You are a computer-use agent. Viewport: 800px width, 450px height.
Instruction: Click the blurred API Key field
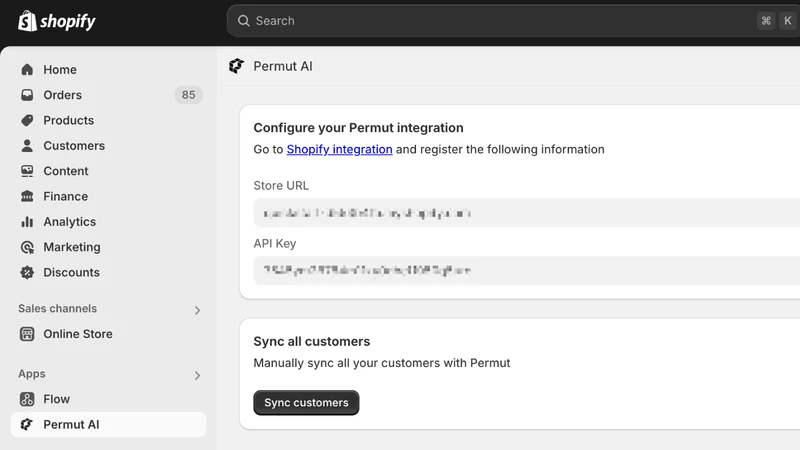click(527, 270)
